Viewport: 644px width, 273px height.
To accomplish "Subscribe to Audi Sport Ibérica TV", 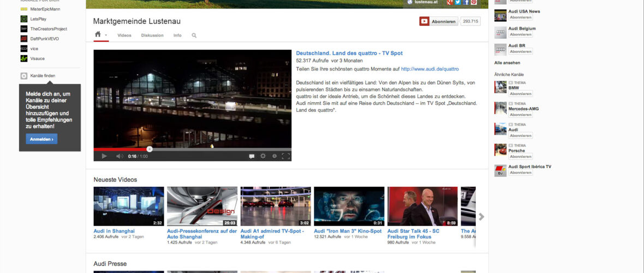I will pos(521,173).
